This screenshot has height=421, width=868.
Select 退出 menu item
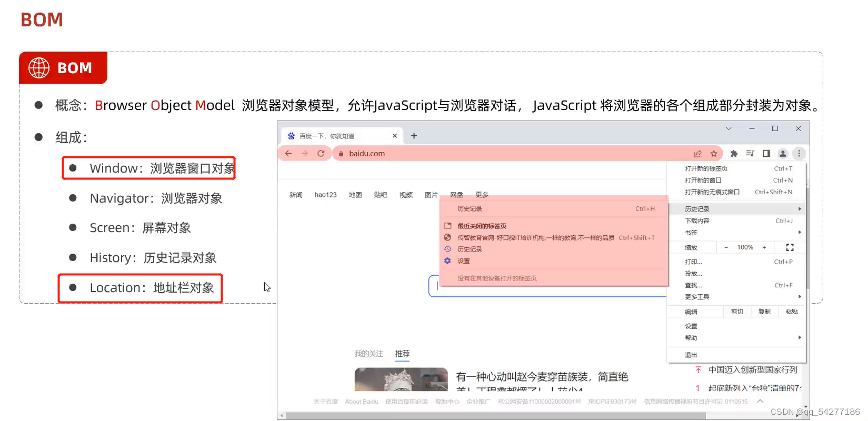736,355
